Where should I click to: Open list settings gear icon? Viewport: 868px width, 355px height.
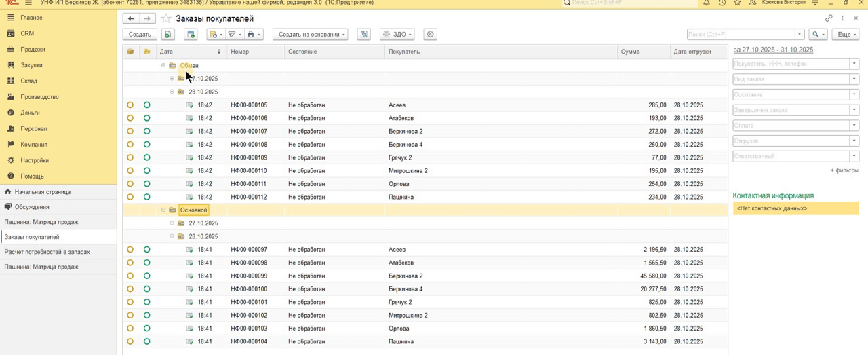click(x=430, y=35)
